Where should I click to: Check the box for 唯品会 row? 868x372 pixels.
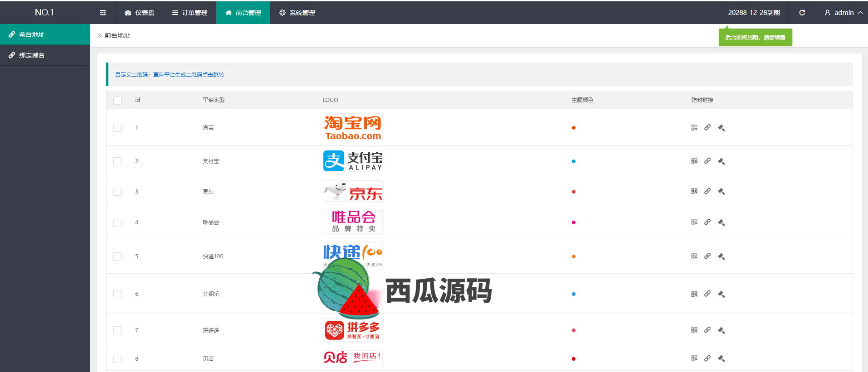[x=117, y=223]
